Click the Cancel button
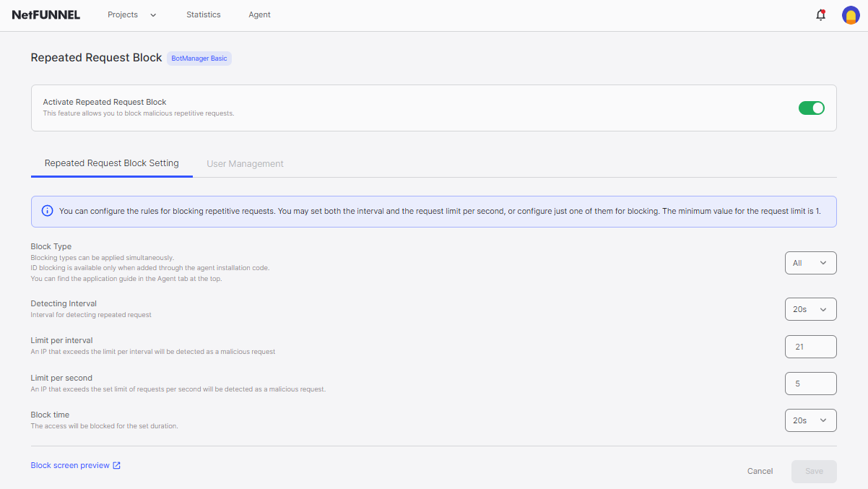 (760, 471)
